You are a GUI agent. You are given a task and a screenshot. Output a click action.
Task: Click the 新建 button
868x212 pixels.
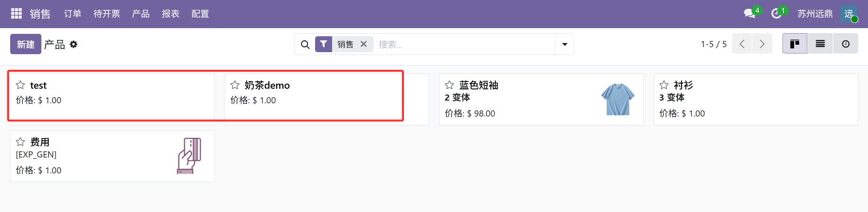click(26, 44)
